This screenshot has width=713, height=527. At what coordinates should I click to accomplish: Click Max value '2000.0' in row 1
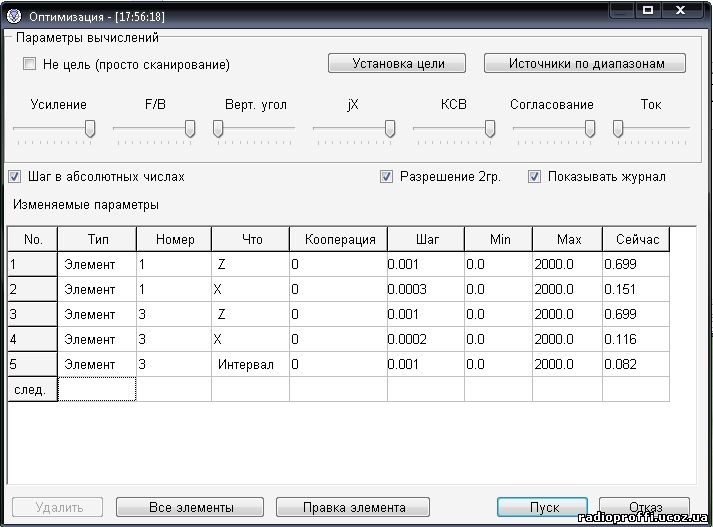(x=567, y=264)
